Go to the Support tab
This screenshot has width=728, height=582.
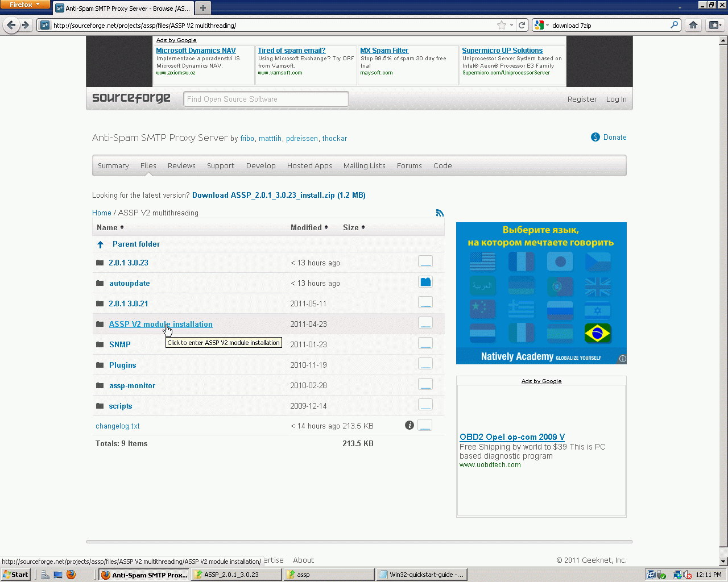(x=221, y=166)
